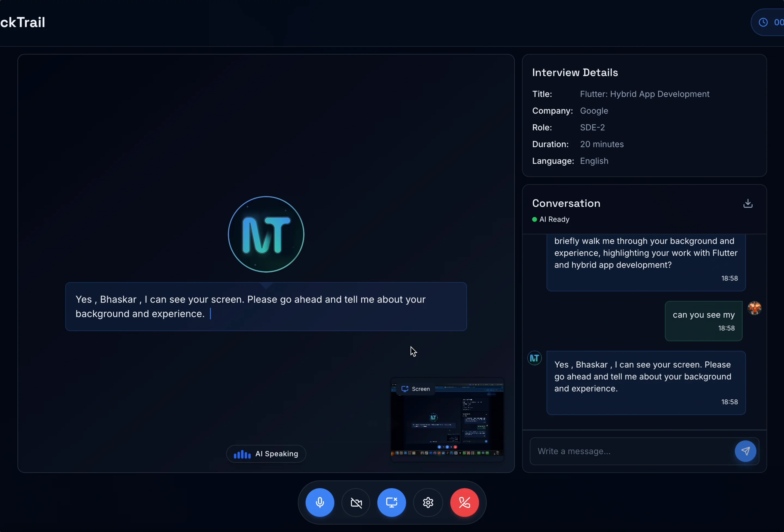Click the timer clock icon

pyautogui.click(x=763, y=22)
